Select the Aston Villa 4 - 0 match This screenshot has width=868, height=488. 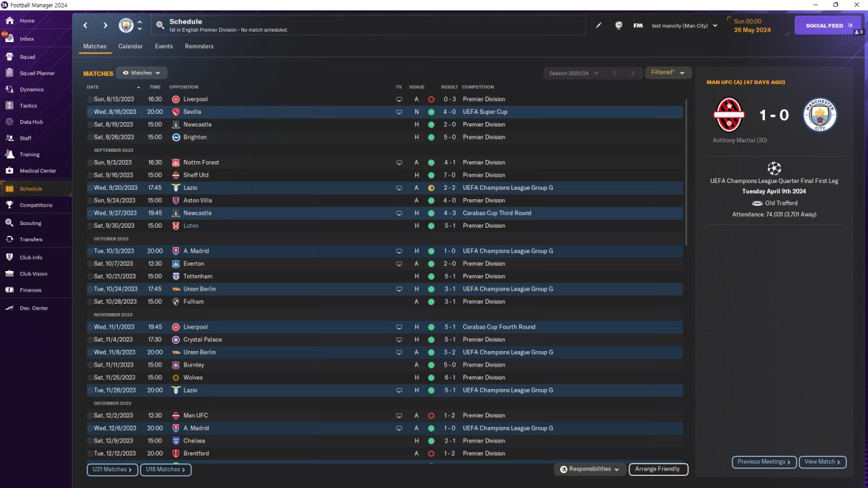tap(384, 201)
